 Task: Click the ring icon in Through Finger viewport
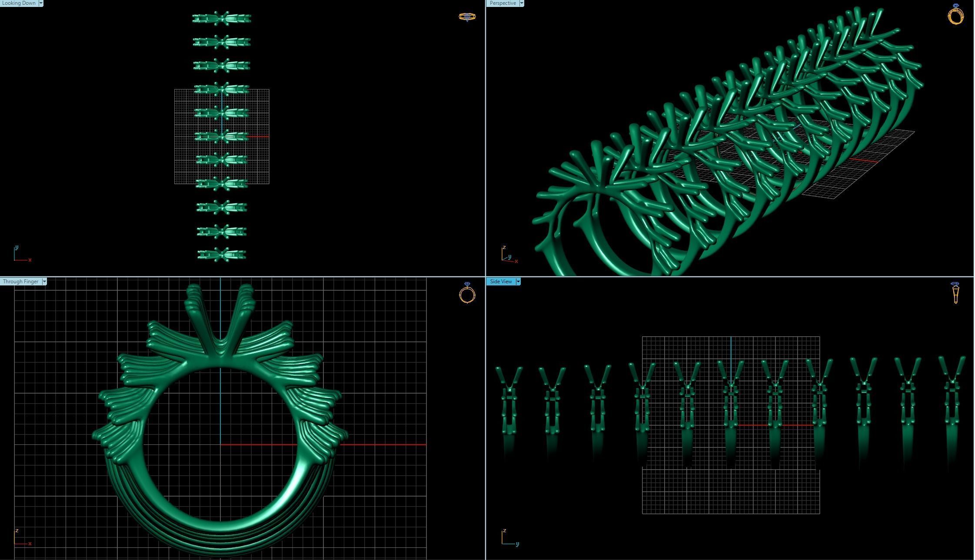(467, 293)
